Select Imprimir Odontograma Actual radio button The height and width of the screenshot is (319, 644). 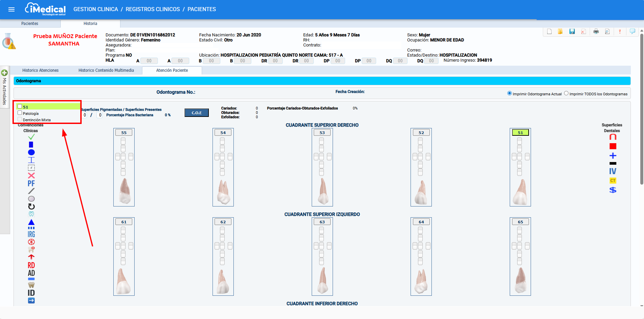[509, 94]
